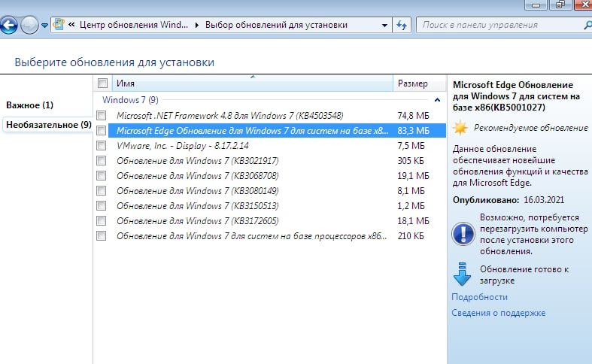Viewport: 592px width, 364px height.
Task: Click the download-ready blue arrow icon
Action: coord(462,275)
